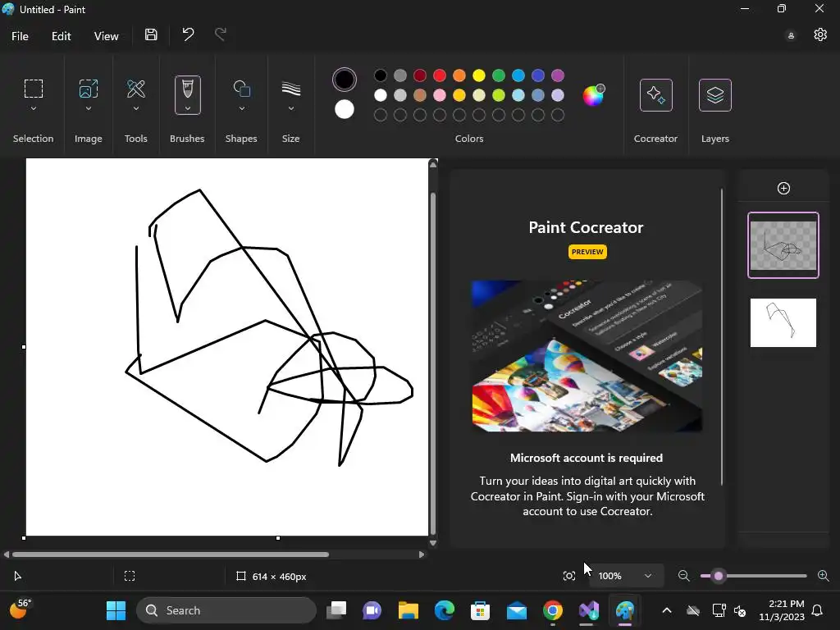Viewport: 840px width, 630px height.
Task: Open the Image tool icon
Action: tap(89, 89)
